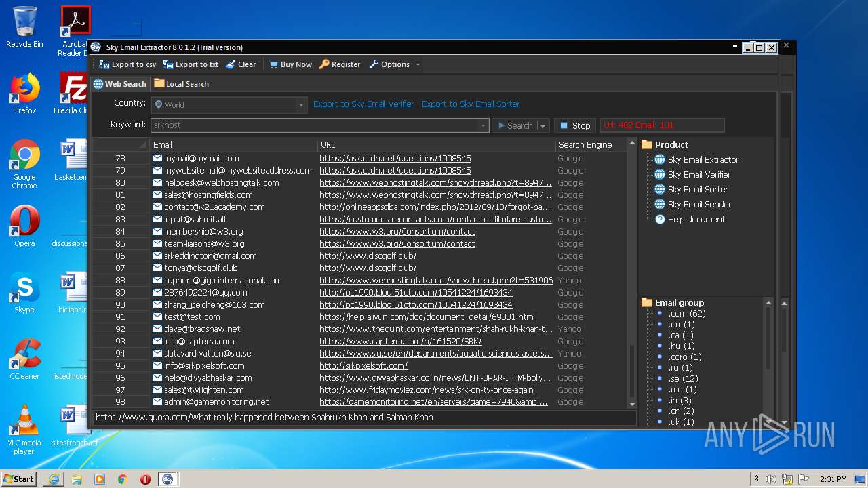
Task: Select the .com (62) email group
Action: (x=687, y=313)
